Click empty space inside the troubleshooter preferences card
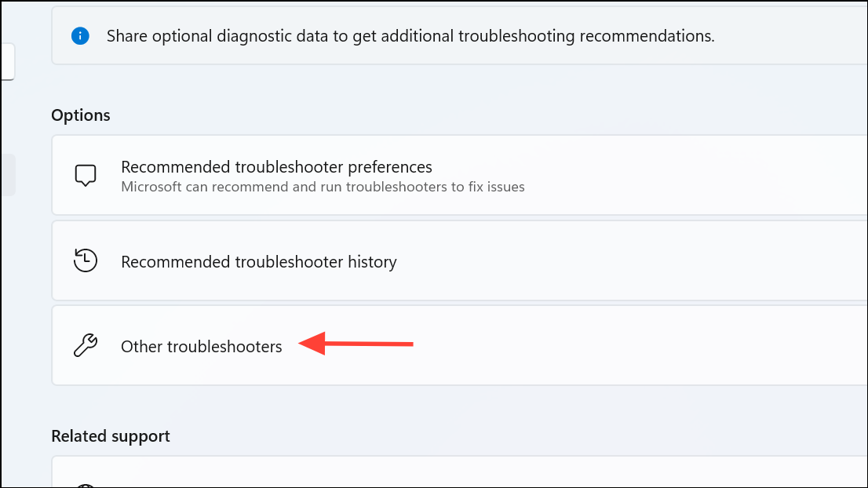Screen dimensions: 868x488 (692, 176)
